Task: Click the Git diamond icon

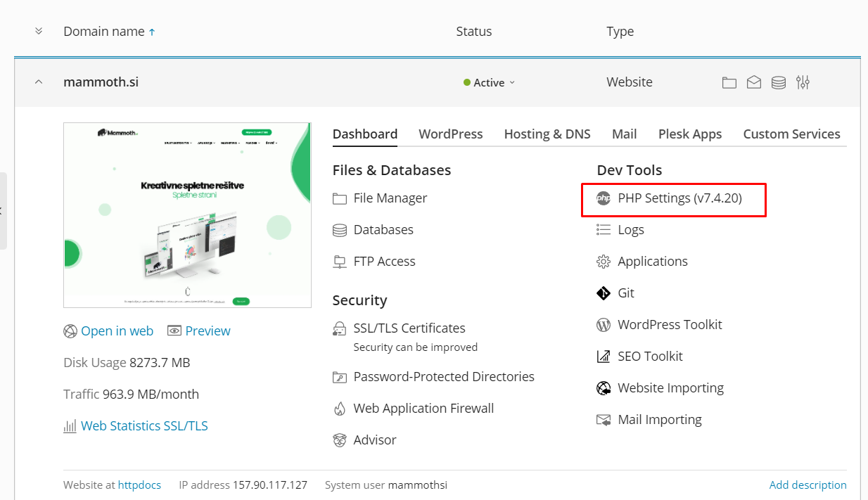Action: (604, 293)
